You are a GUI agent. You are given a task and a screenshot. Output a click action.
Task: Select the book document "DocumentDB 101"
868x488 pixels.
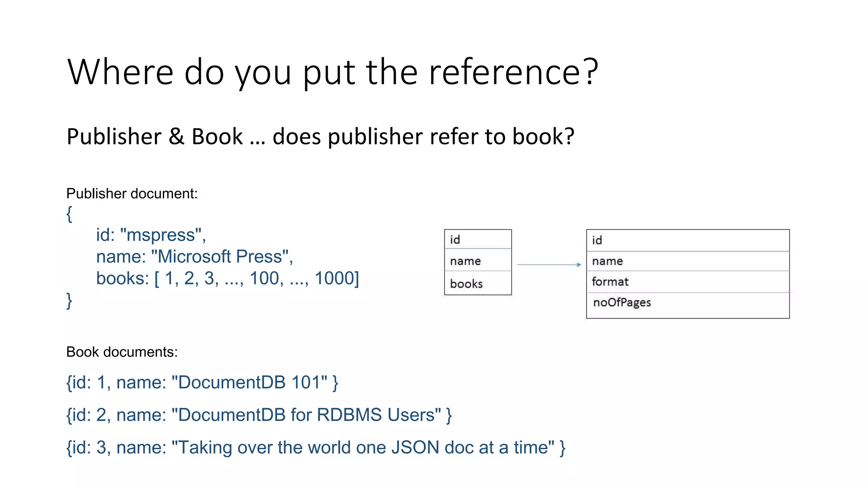pos(202,382)
